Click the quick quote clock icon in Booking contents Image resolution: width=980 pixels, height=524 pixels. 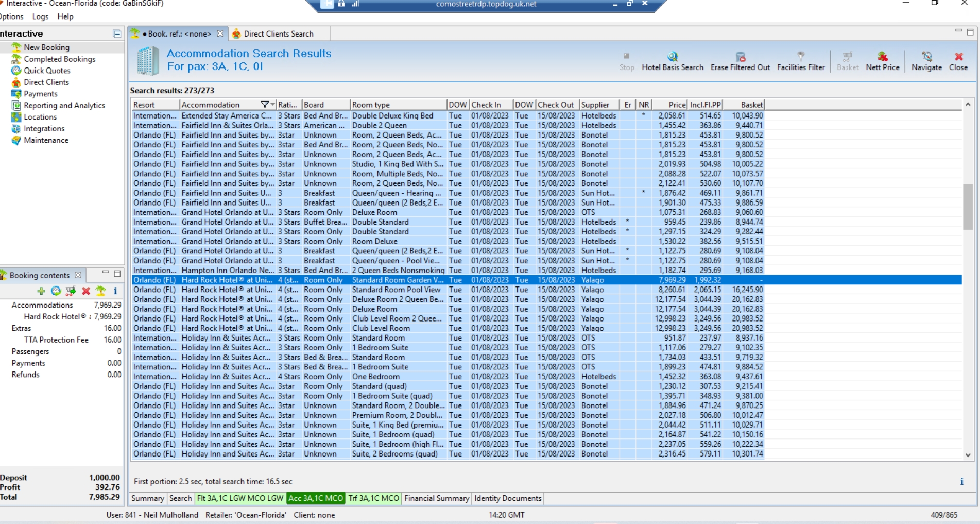click(x=56, y=291)
